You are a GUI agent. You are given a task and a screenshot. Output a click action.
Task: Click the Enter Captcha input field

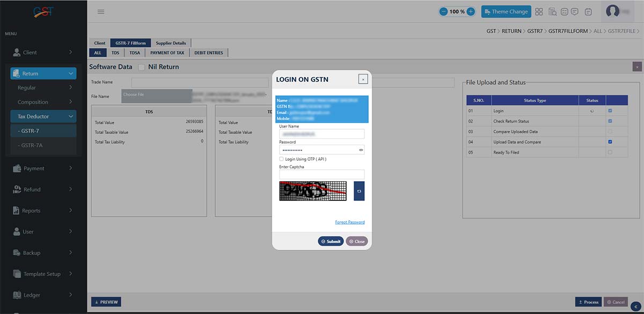point(321,174)
